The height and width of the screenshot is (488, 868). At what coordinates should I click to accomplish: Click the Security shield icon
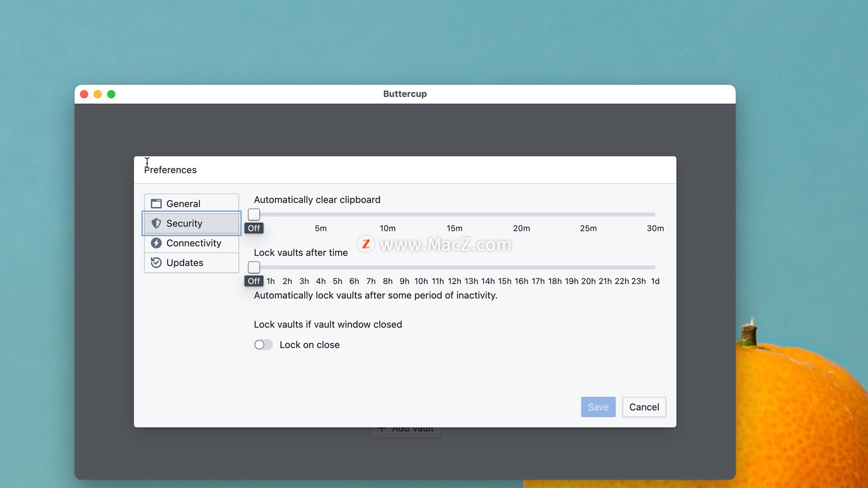coord(156,223)
